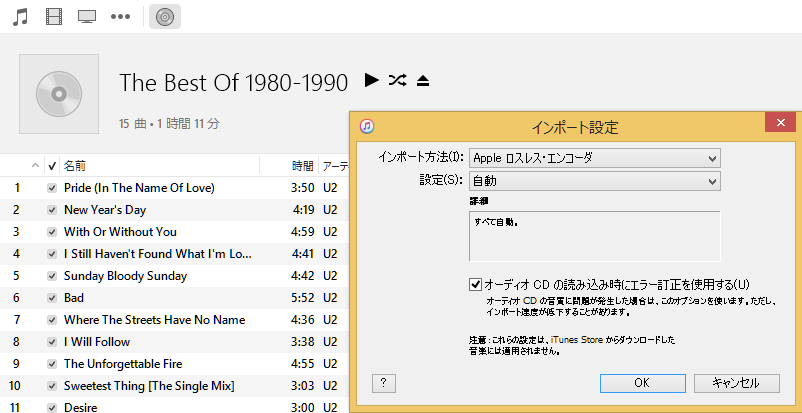Select track title Pride (In The Name Of Love)

point(139,188)
